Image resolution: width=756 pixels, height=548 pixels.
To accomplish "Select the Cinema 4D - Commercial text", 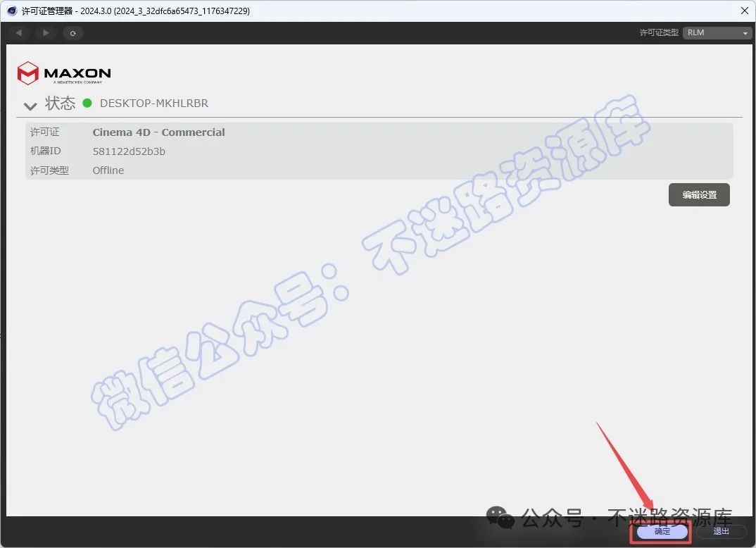I will 158,132.
